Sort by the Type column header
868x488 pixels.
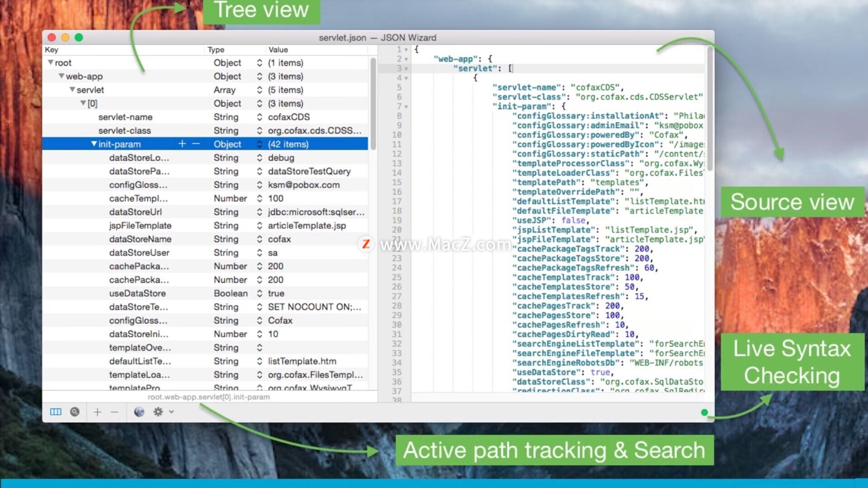tap(235, 50)
